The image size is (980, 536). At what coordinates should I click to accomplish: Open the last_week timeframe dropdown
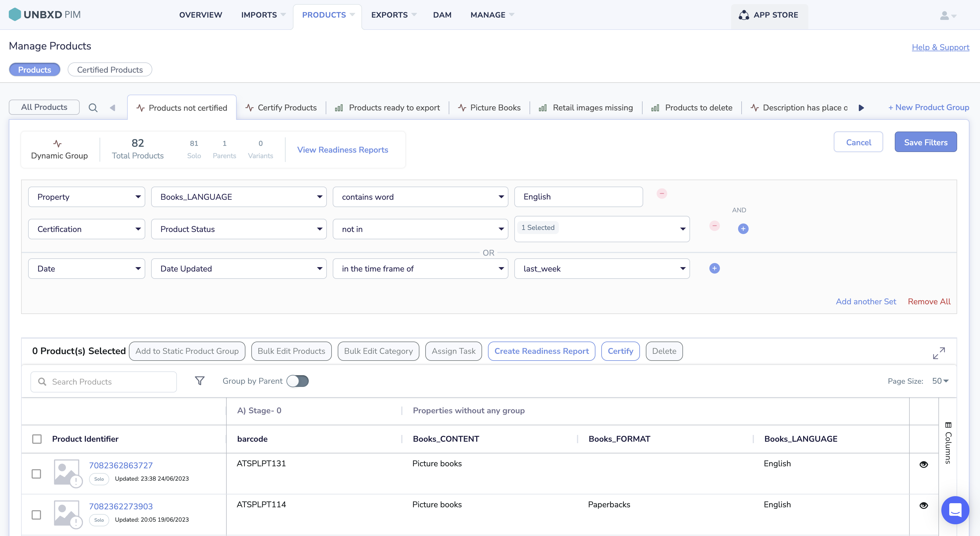click(x=602, y=269)
